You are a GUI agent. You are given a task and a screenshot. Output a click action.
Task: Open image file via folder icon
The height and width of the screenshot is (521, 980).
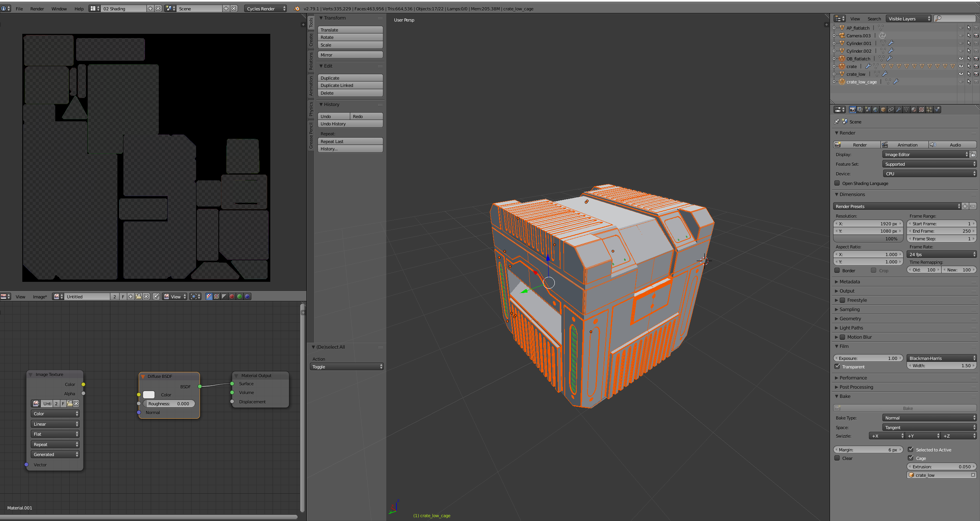[x=138, y=296]
